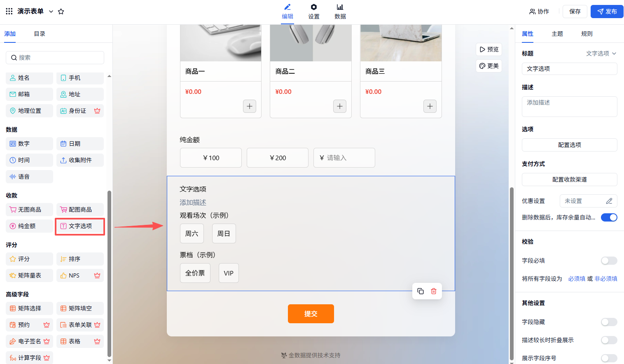
Task: Disable 删除数据后库存余量自动 toggle
Action: pos(609,217)
